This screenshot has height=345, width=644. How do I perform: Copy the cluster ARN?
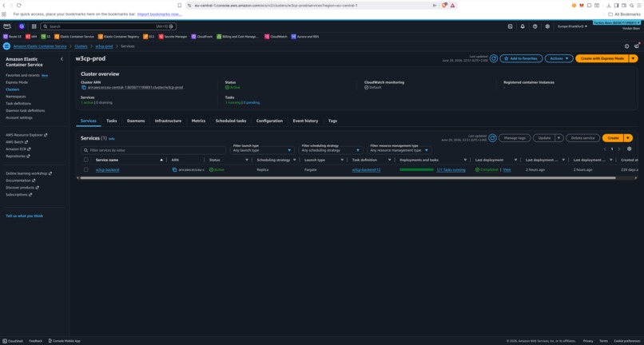(84, 88)
